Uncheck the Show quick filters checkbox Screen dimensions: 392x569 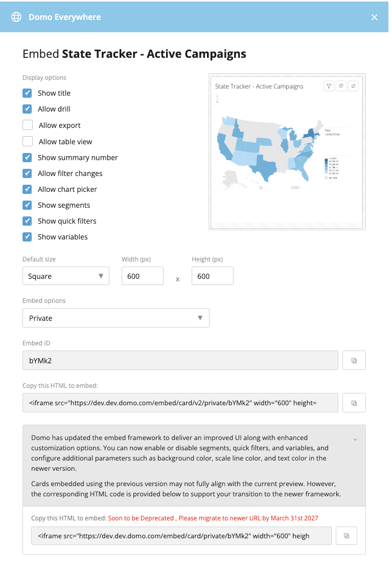coord(27,221)
